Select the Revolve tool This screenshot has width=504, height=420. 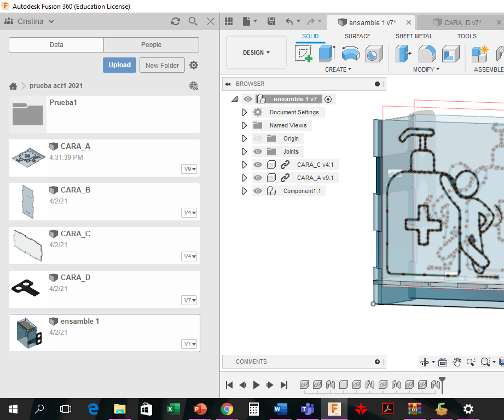click(350, 54)
